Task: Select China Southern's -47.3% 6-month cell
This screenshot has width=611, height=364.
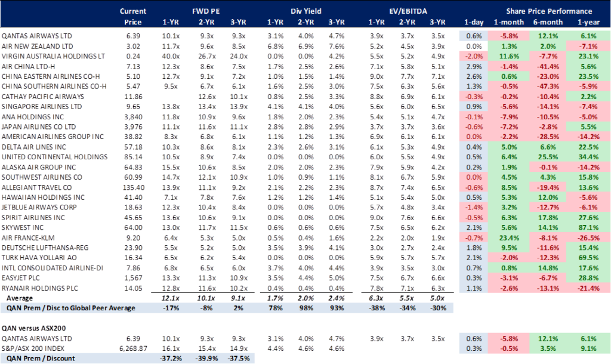Action: pyautogui.click(x=548, y=87)
